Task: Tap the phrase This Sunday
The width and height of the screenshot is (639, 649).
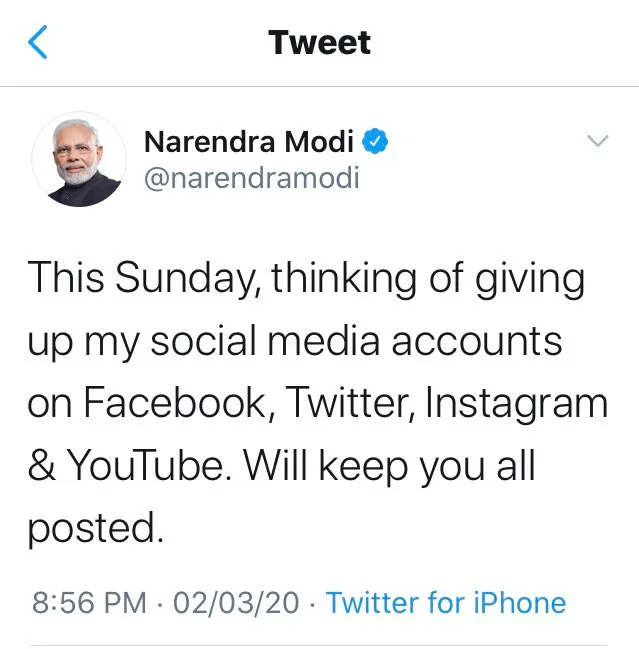Action: click(x=145, y=278)
